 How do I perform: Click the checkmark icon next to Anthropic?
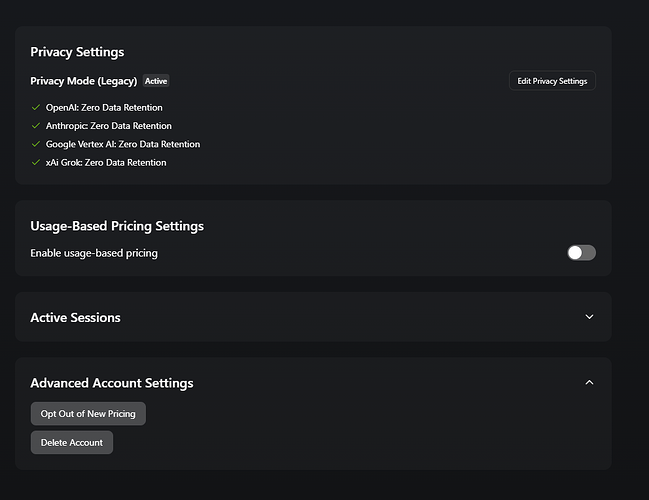[x=36, y=126]
